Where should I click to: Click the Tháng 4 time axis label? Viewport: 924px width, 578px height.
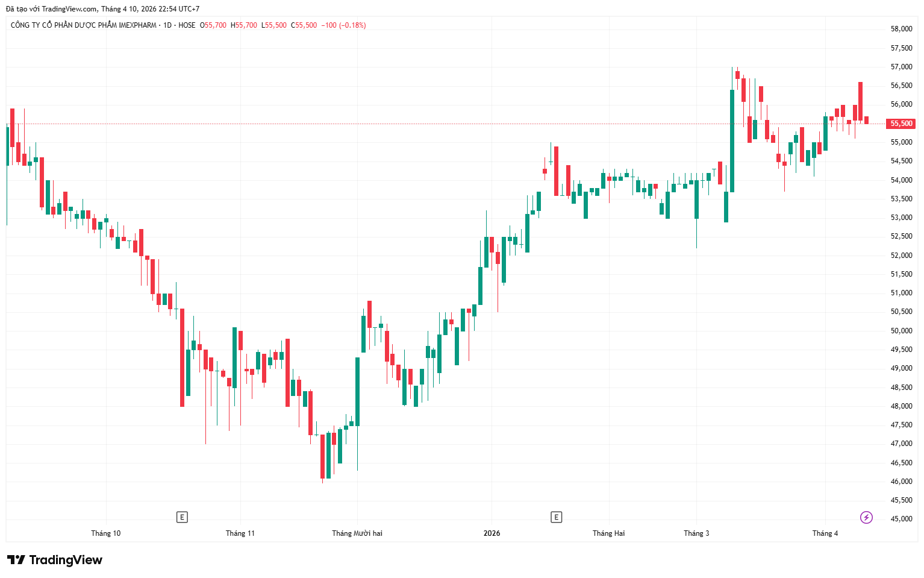click(x=825, y=533)
